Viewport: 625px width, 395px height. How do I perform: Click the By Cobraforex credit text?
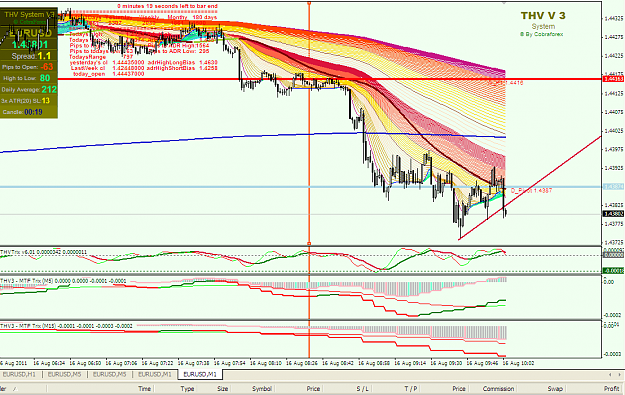[x=541, y=34]
